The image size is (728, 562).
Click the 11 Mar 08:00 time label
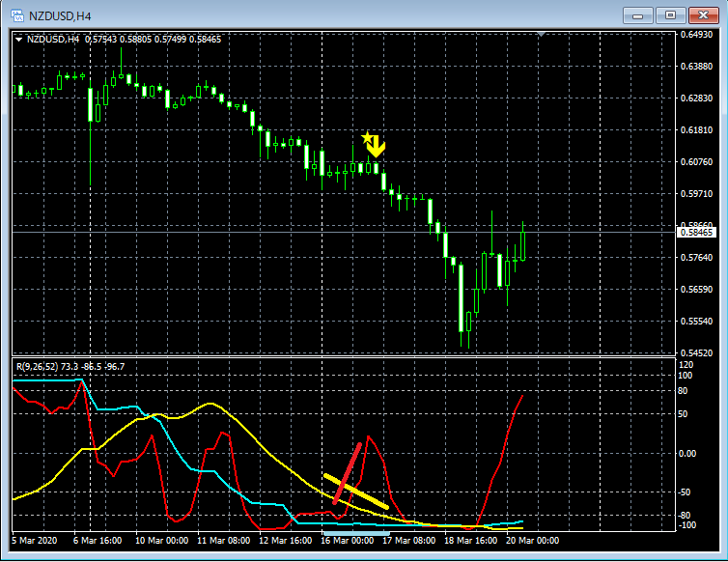click(223, 541)
